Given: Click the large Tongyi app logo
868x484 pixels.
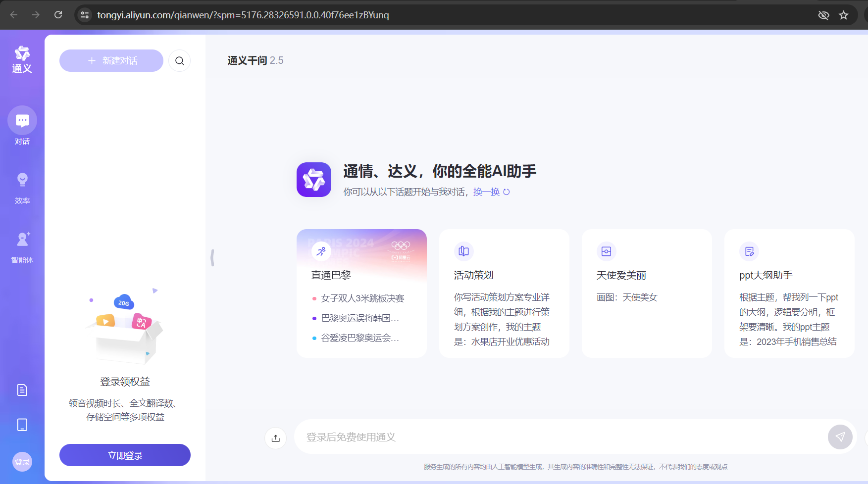Looking at the screenshot, I should click(314, 180).
